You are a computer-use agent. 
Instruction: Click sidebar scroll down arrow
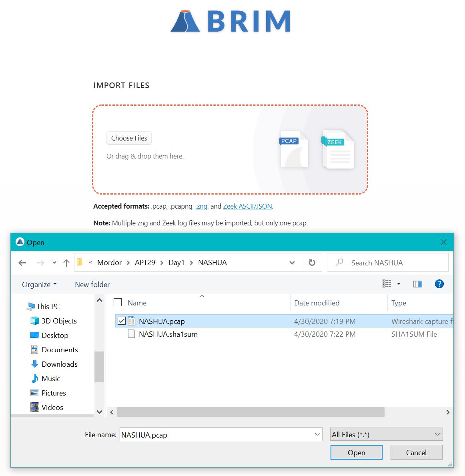99,412
